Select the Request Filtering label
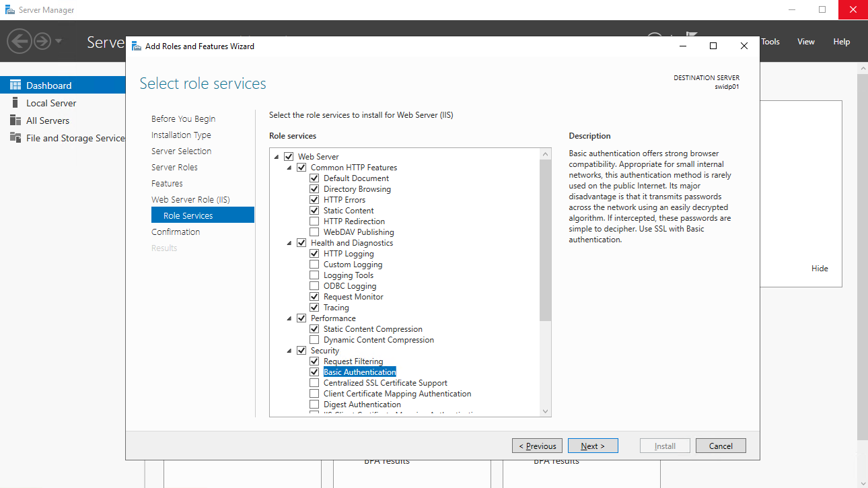 coord(353,361)
